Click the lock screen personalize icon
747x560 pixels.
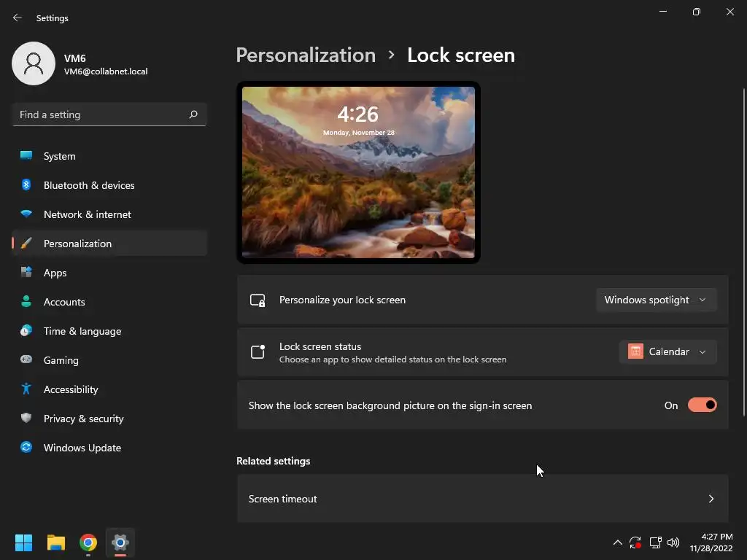(x=258, y=300)
